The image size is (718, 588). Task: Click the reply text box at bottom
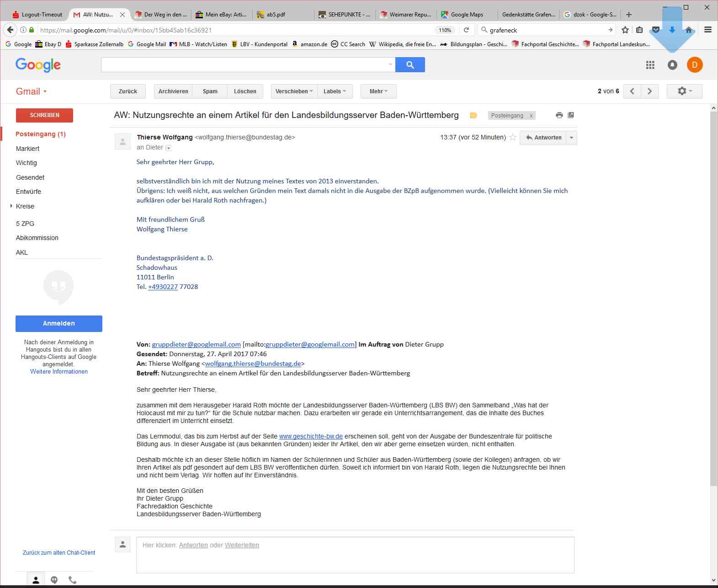tap(355, 555)
